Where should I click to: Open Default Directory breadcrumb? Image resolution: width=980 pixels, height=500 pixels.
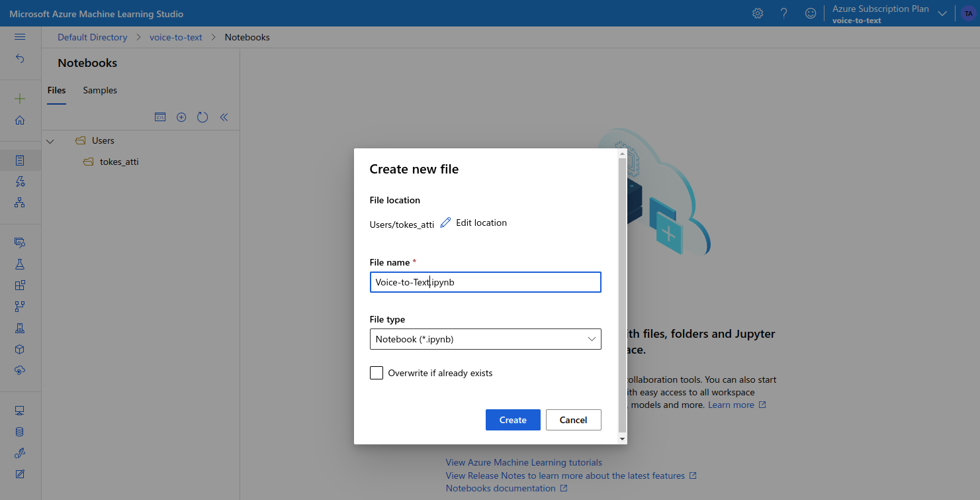pyautogui.click(x=92, y=37)
